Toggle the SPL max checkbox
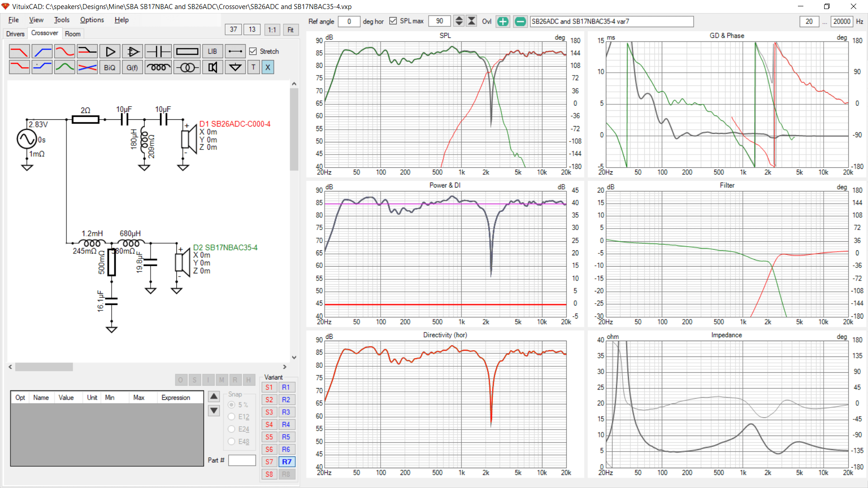Viewport: 868px width, 488px height. pyautogui.click(x=393, y=21)
